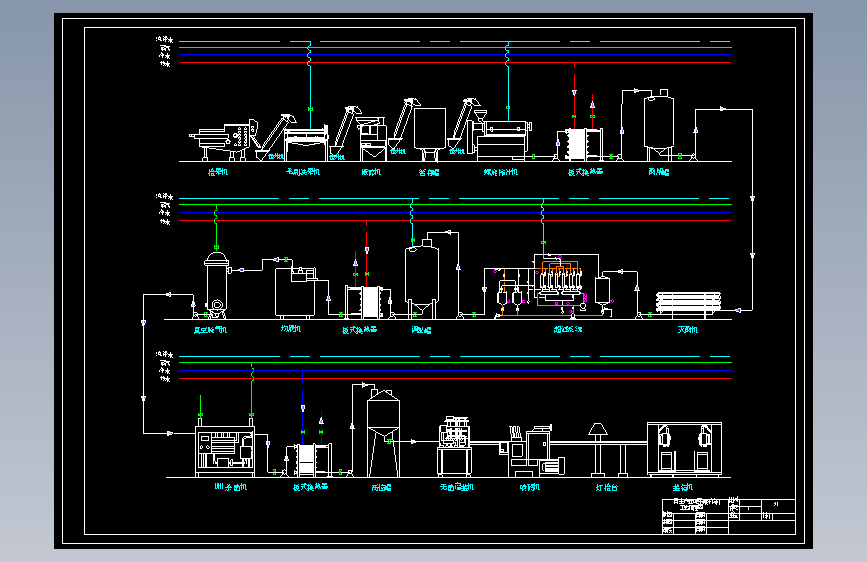Select the top-row enzymolysis tank
This screenshot has width=867, height=562.
pyautogui.click(x=659, y=125)
